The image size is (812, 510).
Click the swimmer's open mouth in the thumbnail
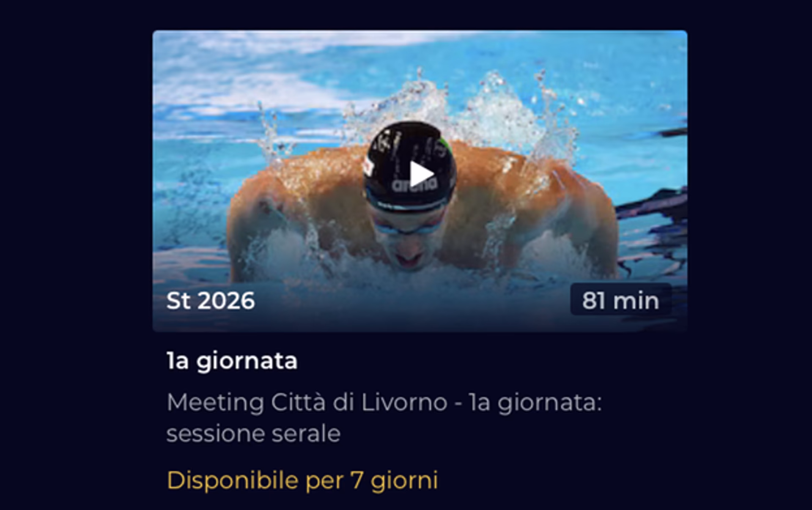coord(408,259)
